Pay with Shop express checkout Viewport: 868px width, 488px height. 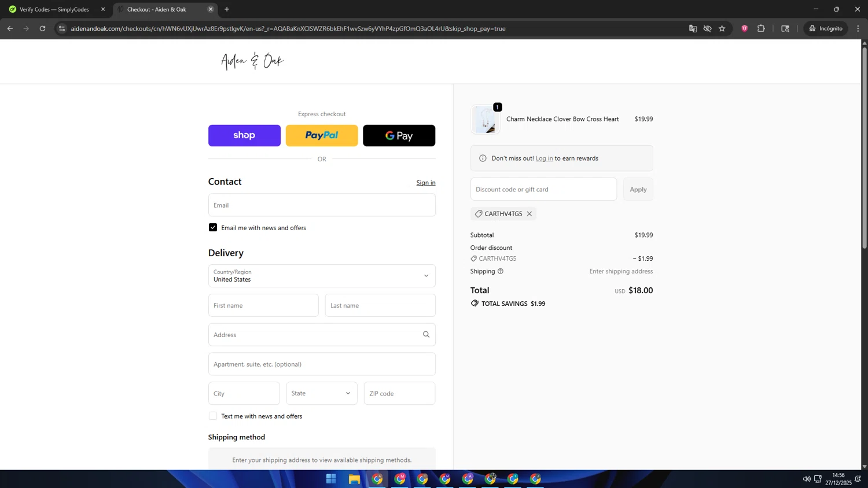[x=244, y=135]
